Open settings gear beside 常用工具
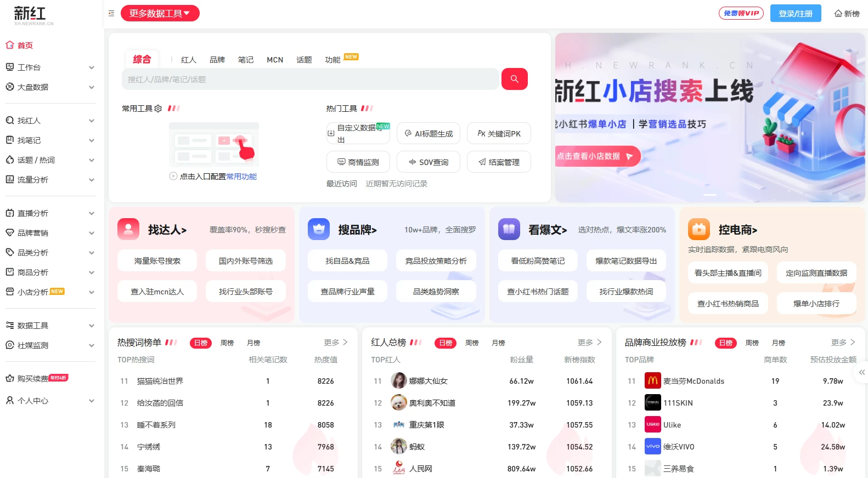868x478 pixels. (158, 109)
